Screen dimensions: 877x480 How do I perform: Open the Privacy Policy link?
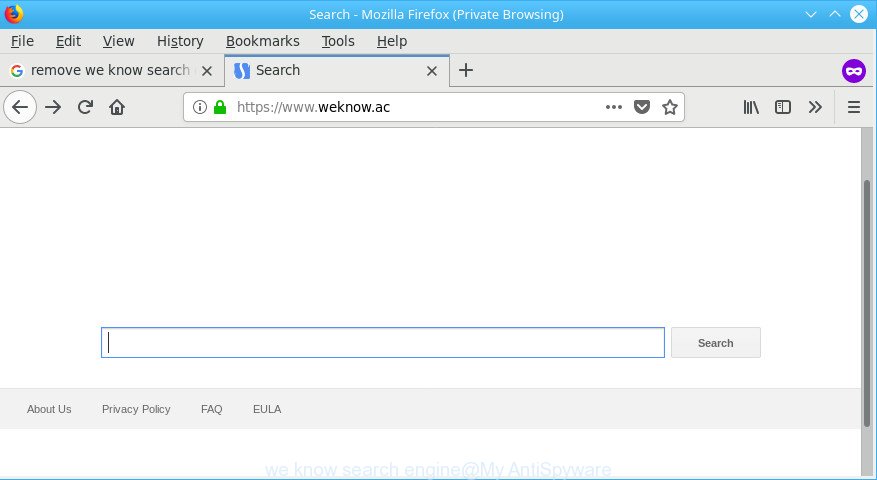pos(136,409)
